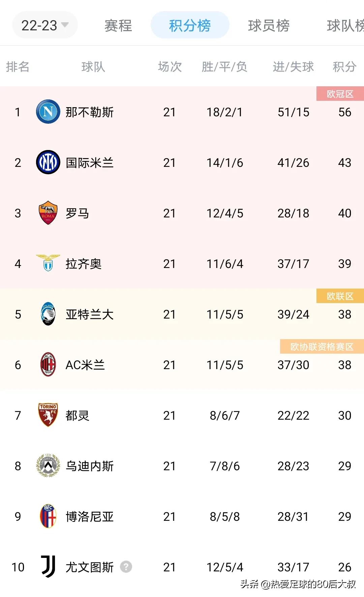
Task: Tap the question mark beside 尤文图斯
Action: coord(126,567)
